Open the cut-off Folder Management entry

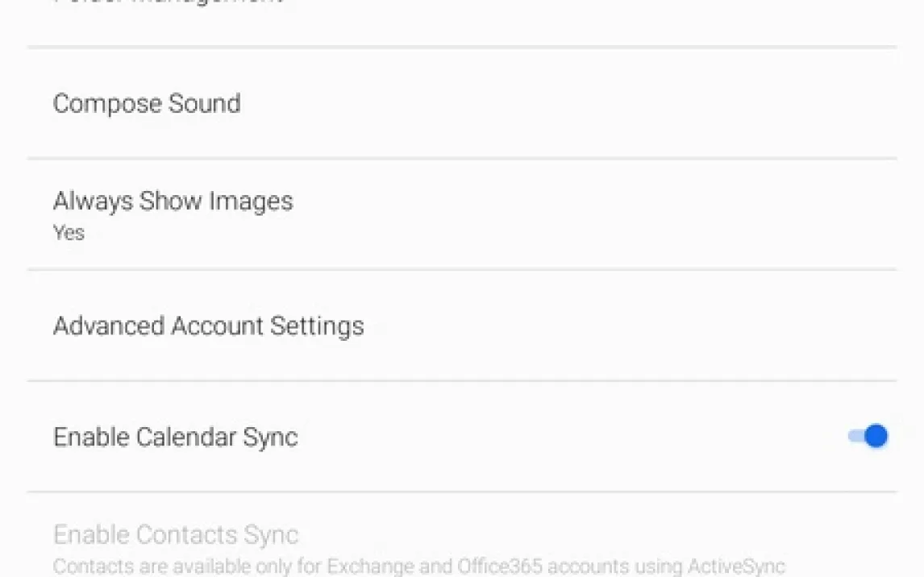(x=168, y=3)
